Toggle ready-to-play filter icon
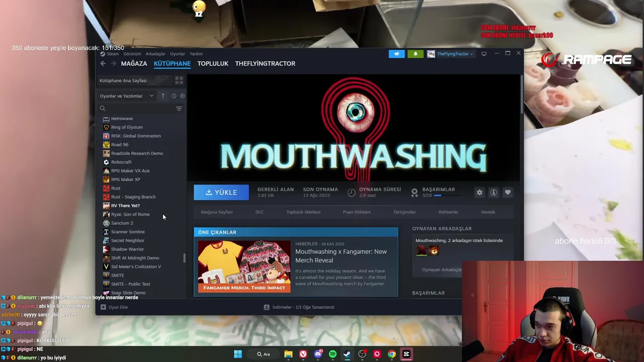 pyautogui.click(x=182, y=96)
